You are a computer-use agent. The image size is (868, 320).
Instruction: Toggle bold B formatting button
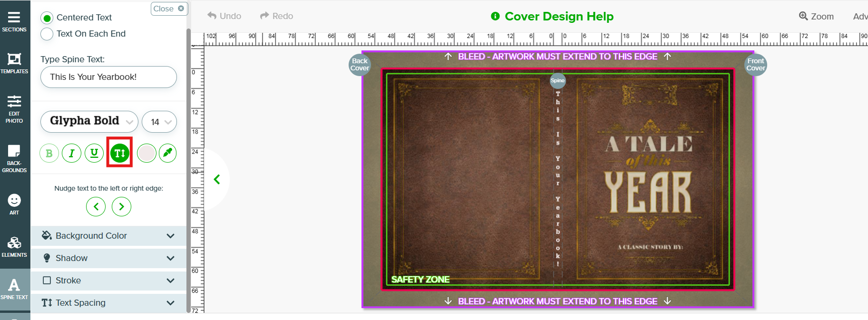pos(49,153)
